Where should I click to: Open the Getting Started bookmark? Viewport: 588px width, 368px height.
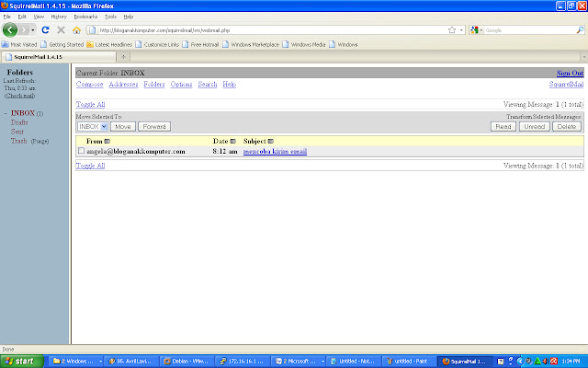[62, 44]
